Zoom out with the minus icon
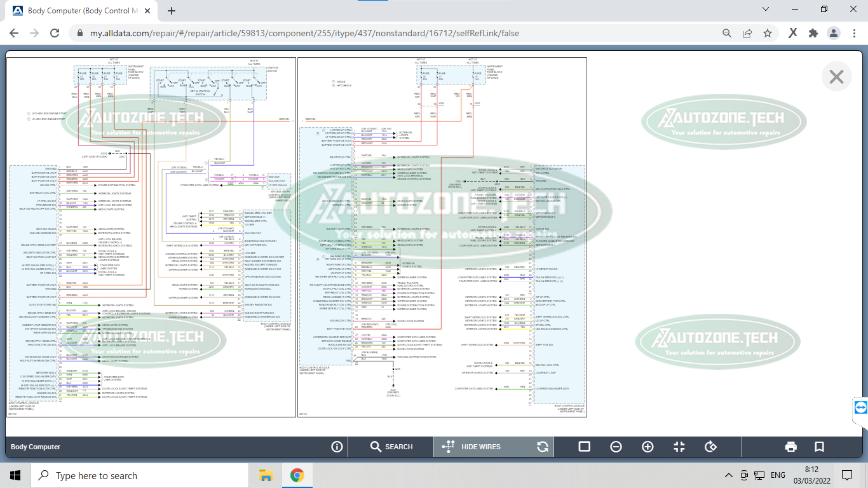Image resolution: width=868 pixels, height=488 pixels. point(616,447)
